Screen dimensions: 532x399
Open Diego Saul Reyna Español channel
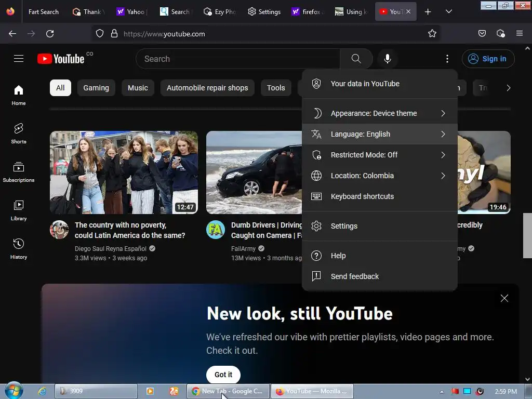point(111,249)
